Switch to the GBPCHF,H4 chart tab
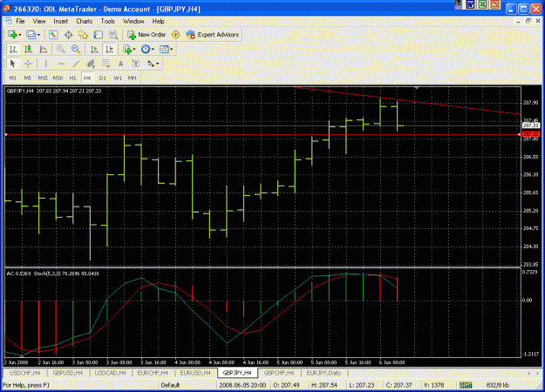545x392 pixels. [x=279, y=373]
